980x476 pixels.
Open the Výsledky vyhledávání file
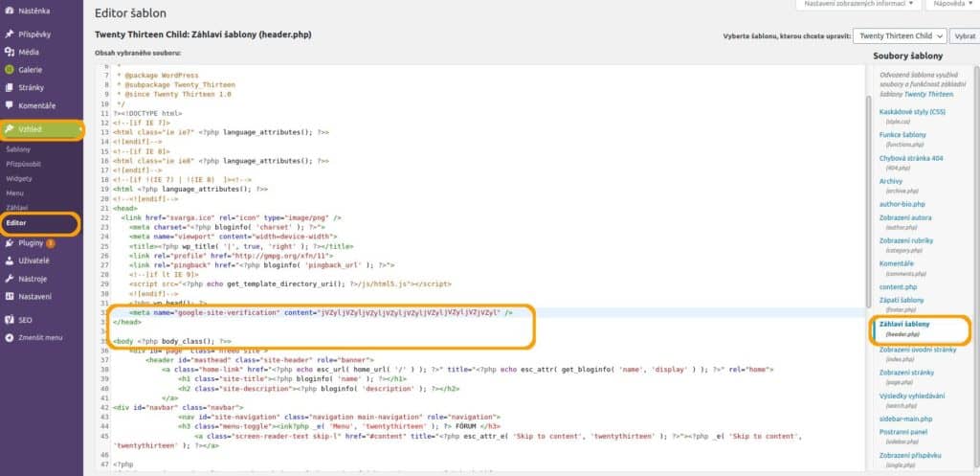point(912,396)
